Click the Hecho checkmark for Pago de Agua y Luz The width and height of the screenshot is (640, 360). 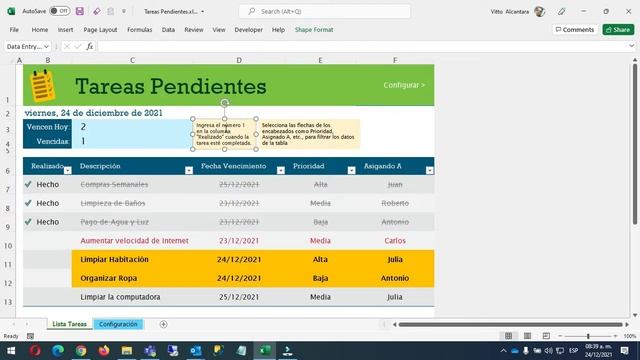point(28,222)
